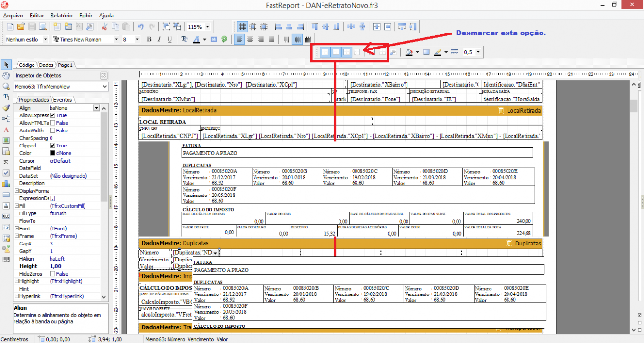The image size is (644, 343).
Task: Click the Undo arrow icon
Action: [140, 27]
